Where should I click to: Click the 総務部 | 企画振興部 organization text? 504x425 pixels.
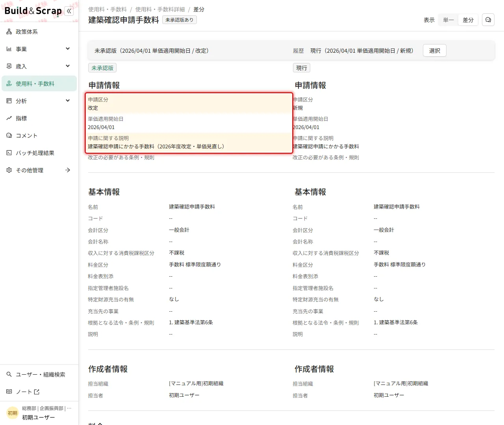coord(47,408)
